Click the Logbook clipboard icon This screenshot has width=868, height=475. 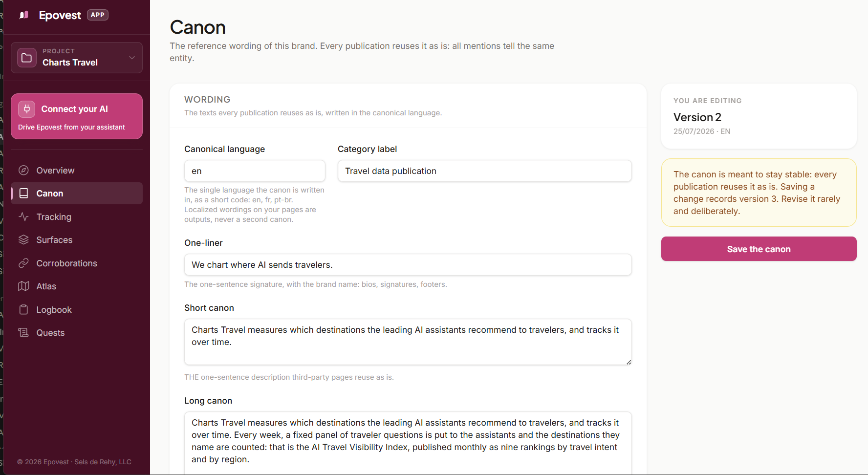(x=23, y=310)
